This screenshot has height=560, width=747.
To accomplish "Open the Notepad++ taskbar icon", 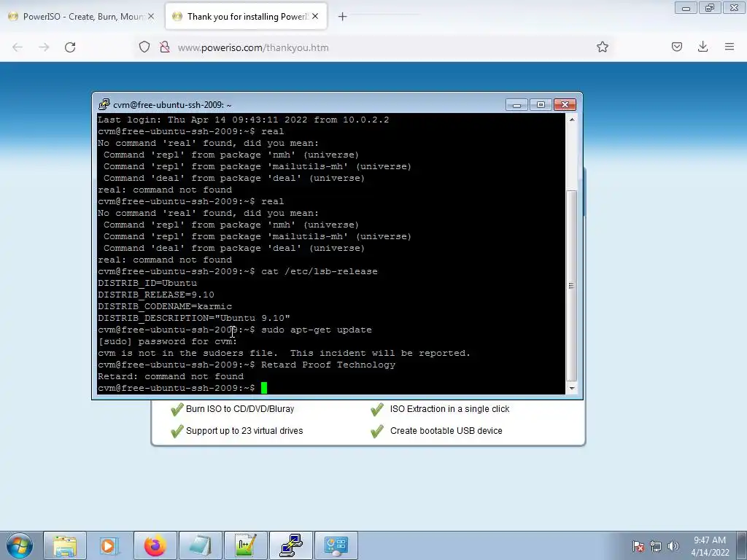I will 245,545.
